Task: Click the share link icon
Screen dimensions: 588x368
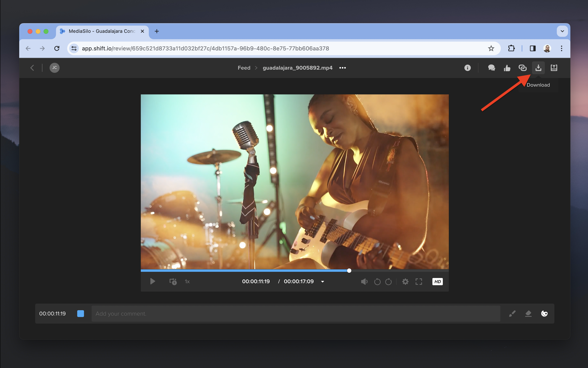Action: [x=523, y=68]
